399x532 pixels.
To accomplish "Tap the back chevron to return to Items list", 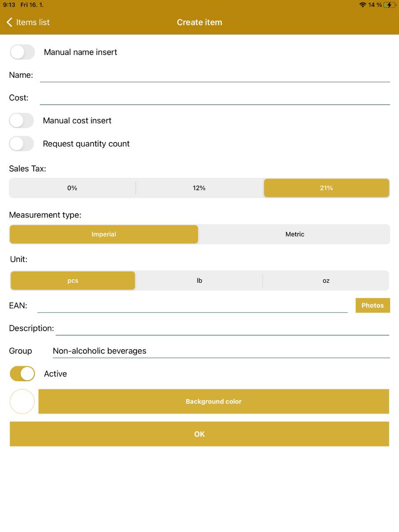I will (9, 22).
